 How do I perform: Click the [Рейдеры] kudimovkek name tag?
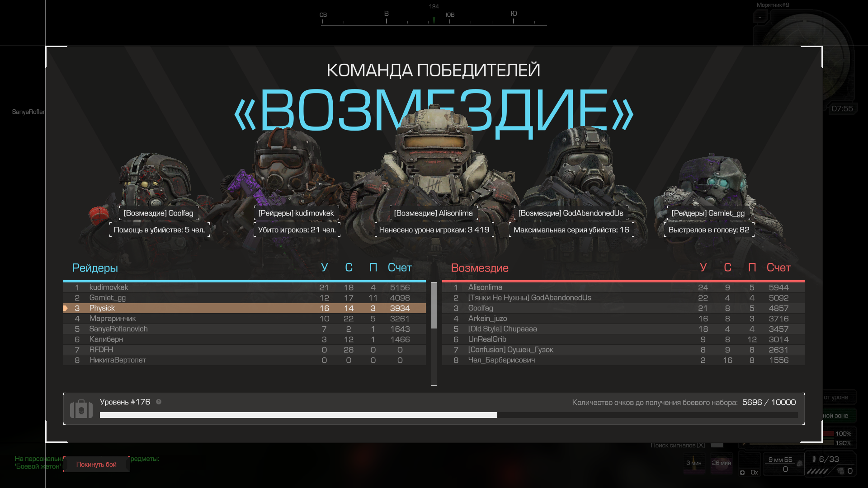(296, 213)
